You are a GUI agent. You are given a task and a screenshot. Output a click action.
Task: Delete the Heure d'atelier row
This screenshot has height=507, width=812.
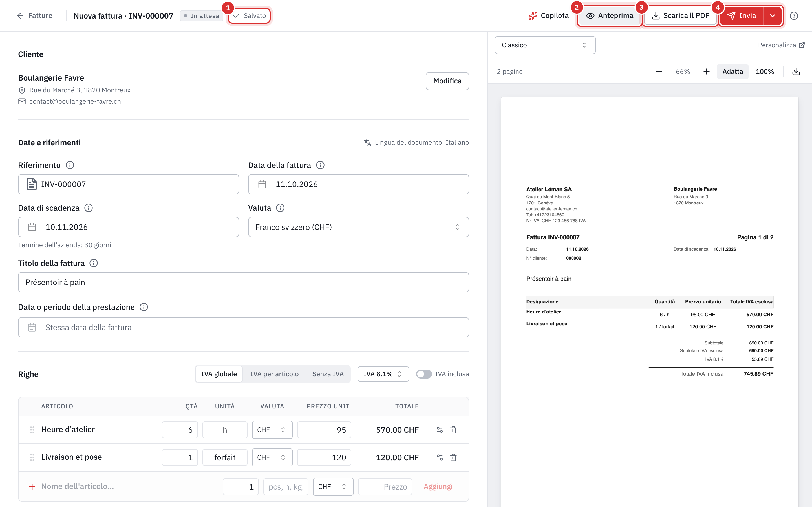click(x=453, y=430)
